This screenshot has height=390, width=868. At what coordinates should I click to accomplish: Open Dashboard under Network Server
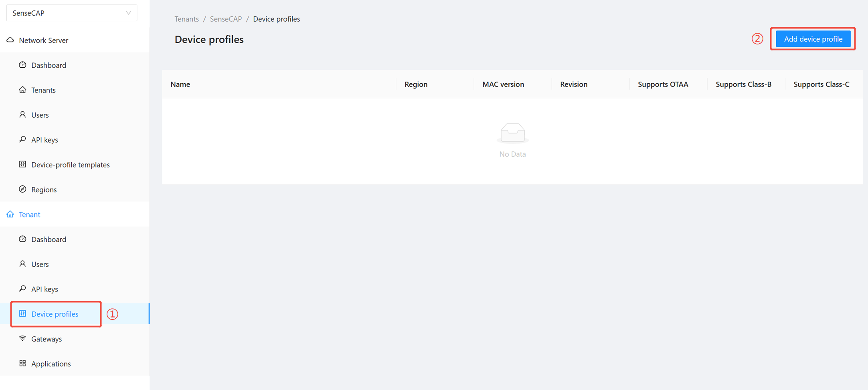[49, 65]
